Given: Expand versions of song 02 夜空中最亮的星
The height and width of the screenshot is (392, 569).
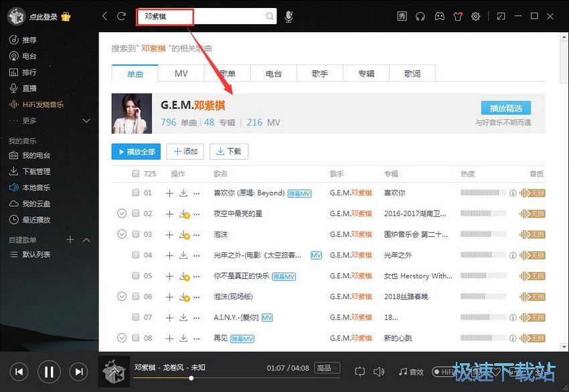Looking at the screenshot, I should tap(122, 213).
